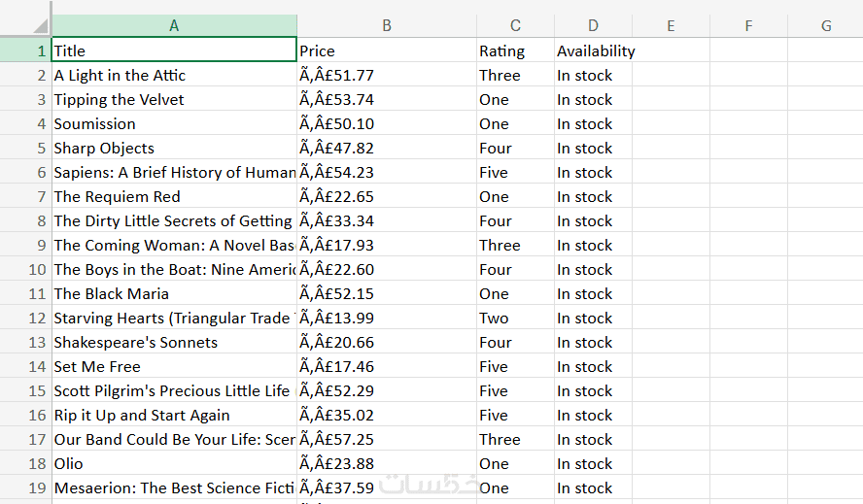
Task: Select column C header
Action: click(515, 26)
